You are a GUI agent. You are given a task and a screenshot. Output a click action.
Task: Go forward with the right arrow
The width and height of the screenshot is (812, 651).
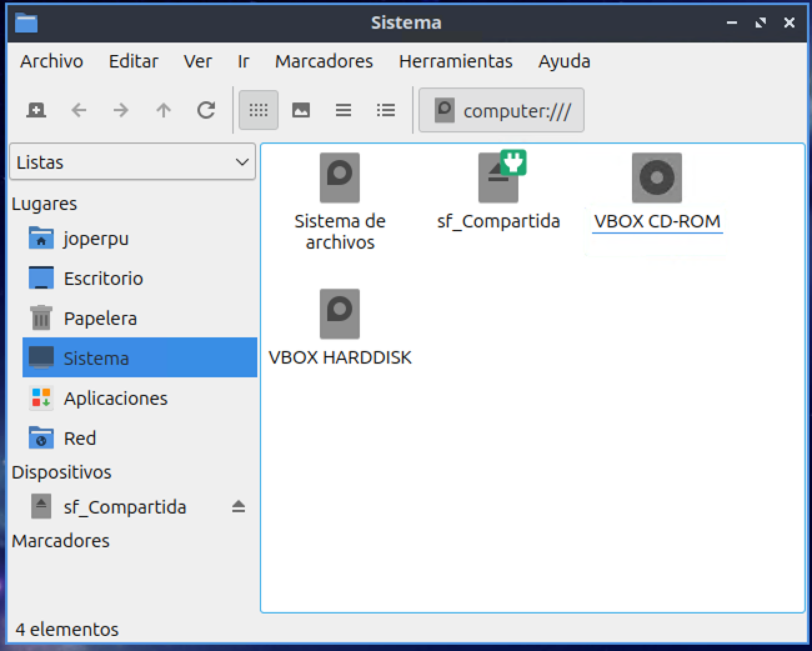click(121, 111)
